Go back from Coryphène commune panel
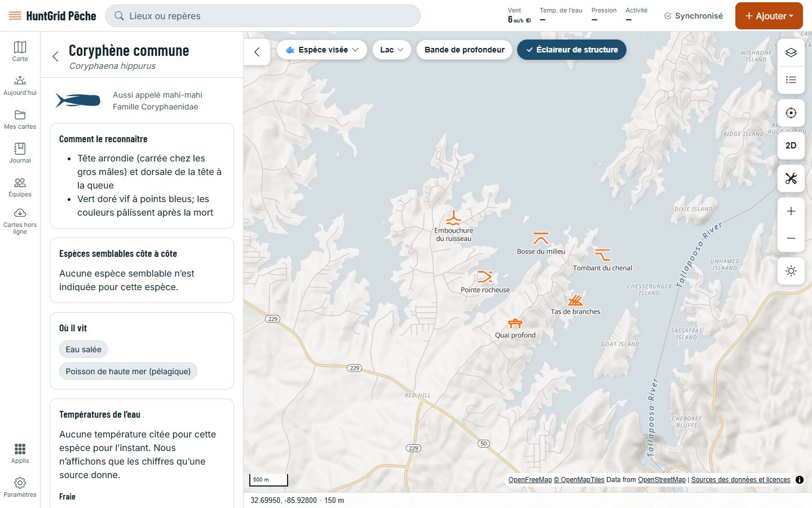Screen dimensions: 812x508 (55, 56)
